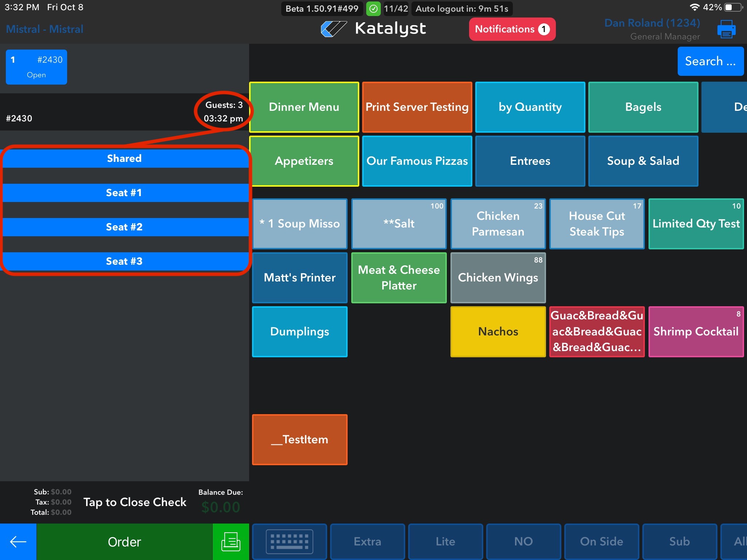Open the Search box
The width and height of the screenshot is (747, 560).
[710, 61]
